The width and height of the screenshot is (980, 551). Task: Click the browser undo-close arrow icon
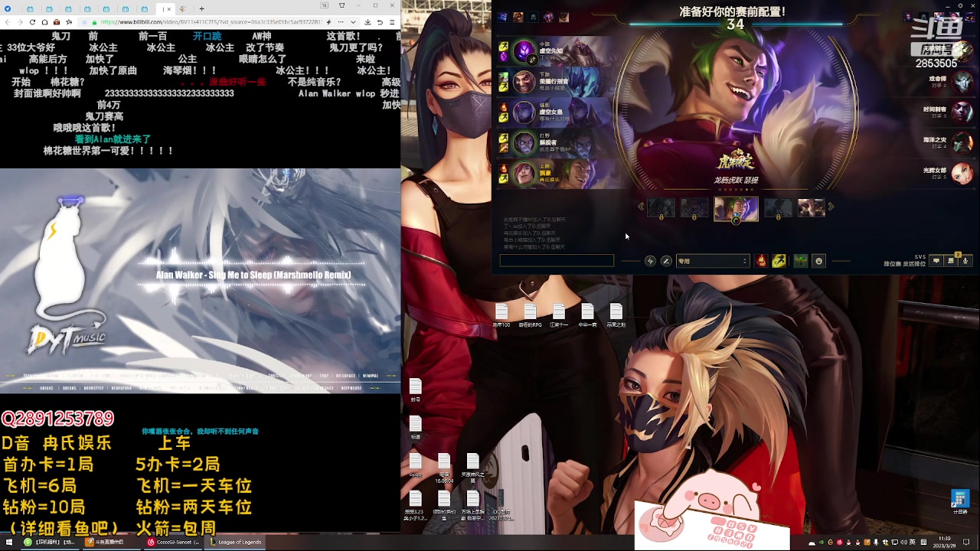click(380, 22)
